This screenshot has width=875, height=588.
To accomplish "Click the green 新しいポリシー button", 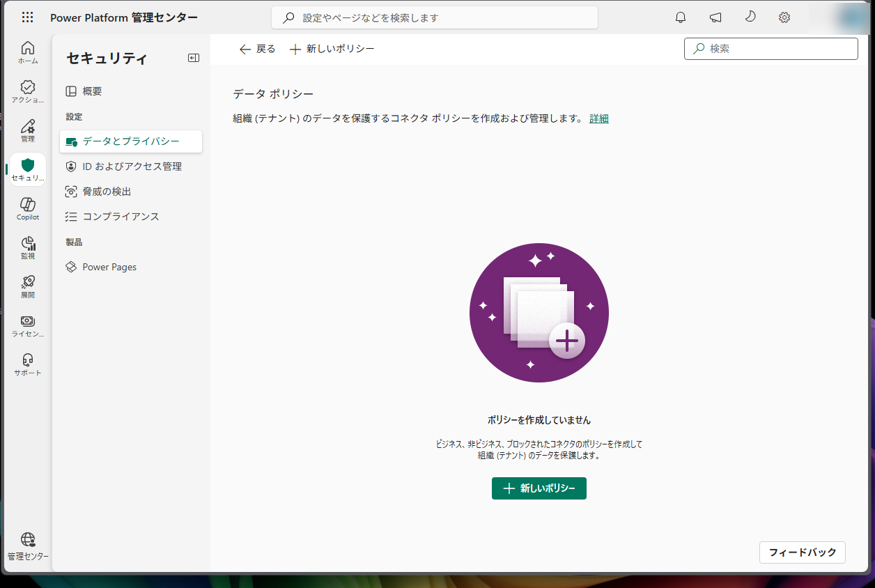I will click(539, 488).
